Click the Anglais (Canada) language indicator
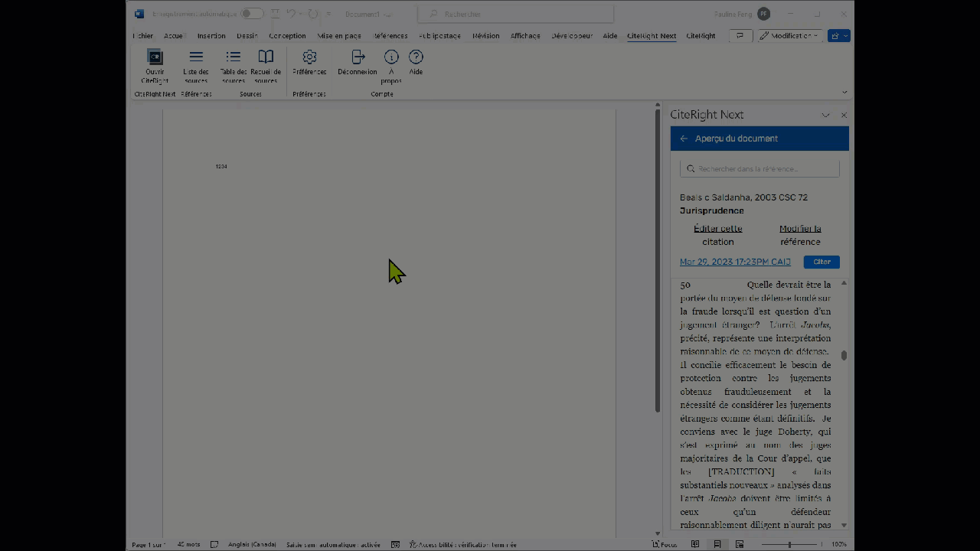The height and width of the screenshot is (551, 980). (252, 544)
